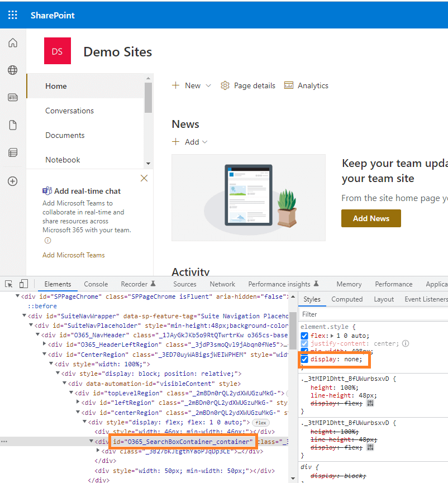Screen dimensions: 448x483
Task: Click the Home icon in left rail
Action: [x=13, y=42]
